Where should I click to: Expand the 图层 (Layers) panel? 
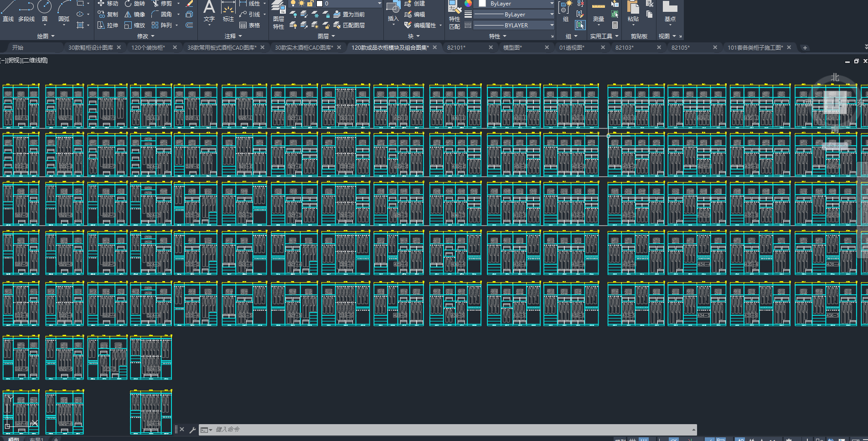(326, 36)
